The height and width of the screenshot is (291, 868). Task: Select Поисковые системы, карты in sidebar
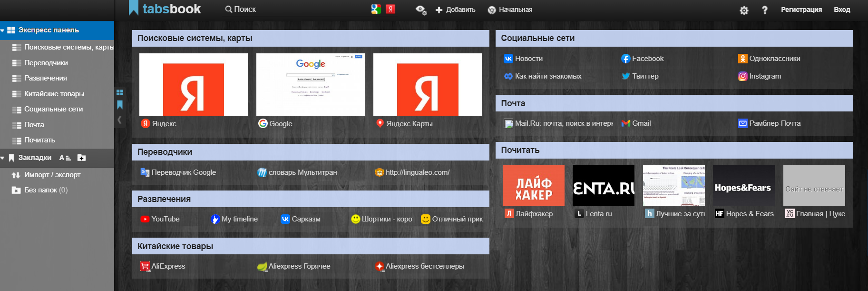point(63,47)
